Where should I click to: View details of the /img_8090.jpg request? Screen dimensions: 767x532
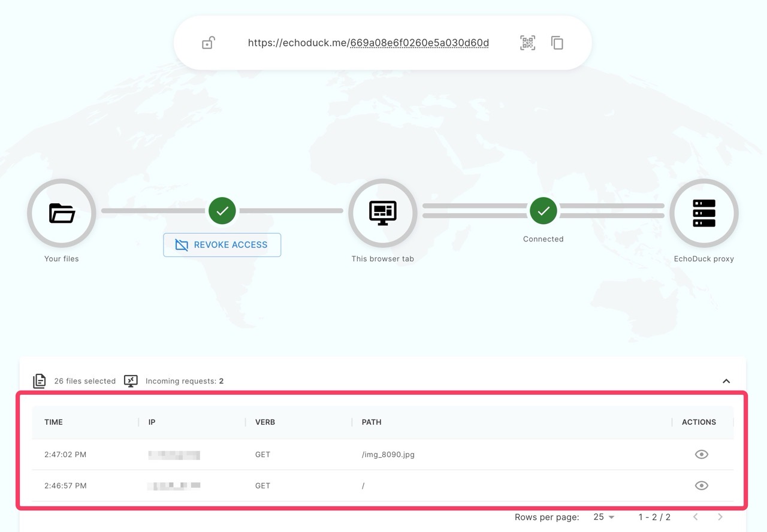point(702,455)
